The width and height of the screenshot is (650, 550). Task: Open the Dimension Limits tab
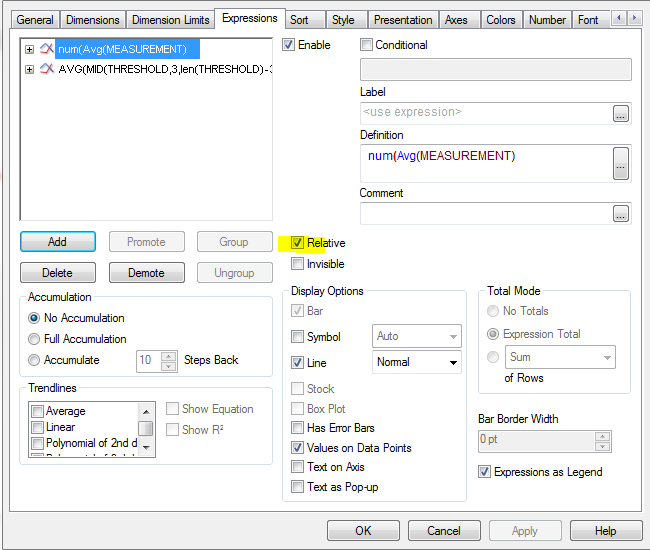pyautogui.click(x=170, y=20)
